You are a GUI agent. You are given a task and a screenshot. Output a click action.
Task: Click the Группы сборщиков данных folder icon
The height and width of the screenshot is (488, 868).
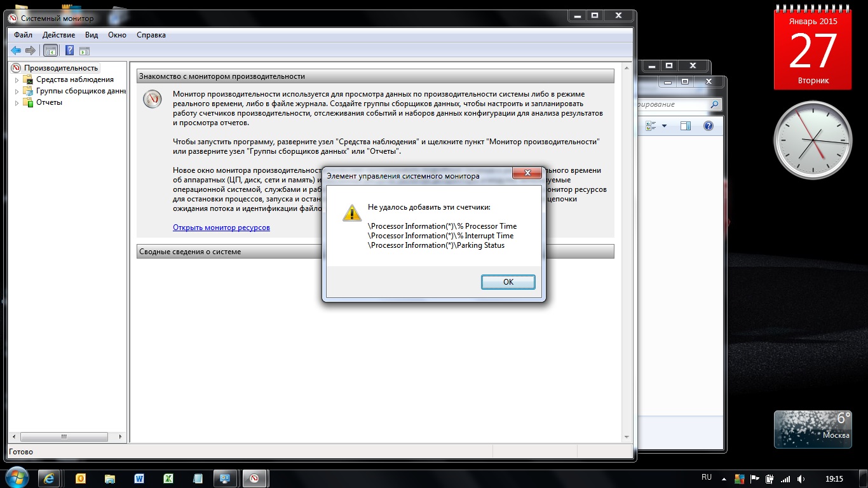(27, 91)
